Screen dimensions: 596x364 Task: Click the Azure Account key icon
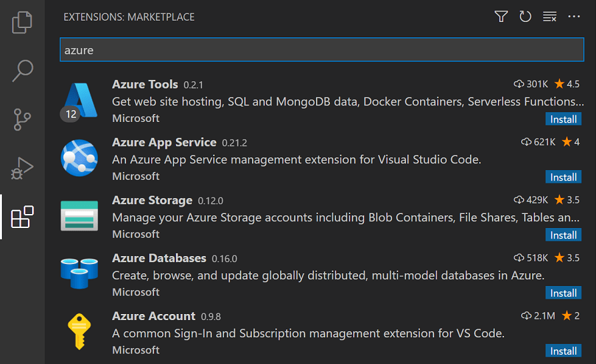(x=79, y=331)
